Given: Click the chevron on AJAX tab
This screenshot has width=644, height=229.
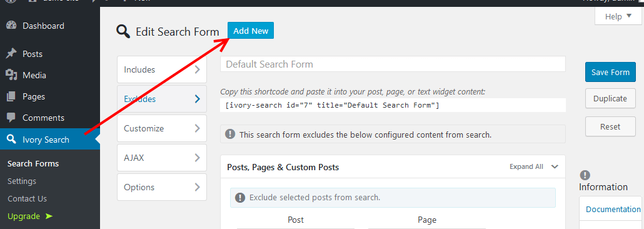Looking at the screenshot, I should pos(198,158).
